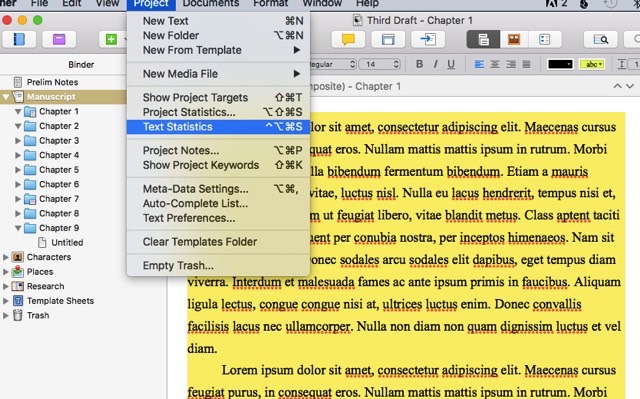Viewport: 640px width, 399px height.
Task: Click the Prelim Notes document icon
Action: coord(18,82)
